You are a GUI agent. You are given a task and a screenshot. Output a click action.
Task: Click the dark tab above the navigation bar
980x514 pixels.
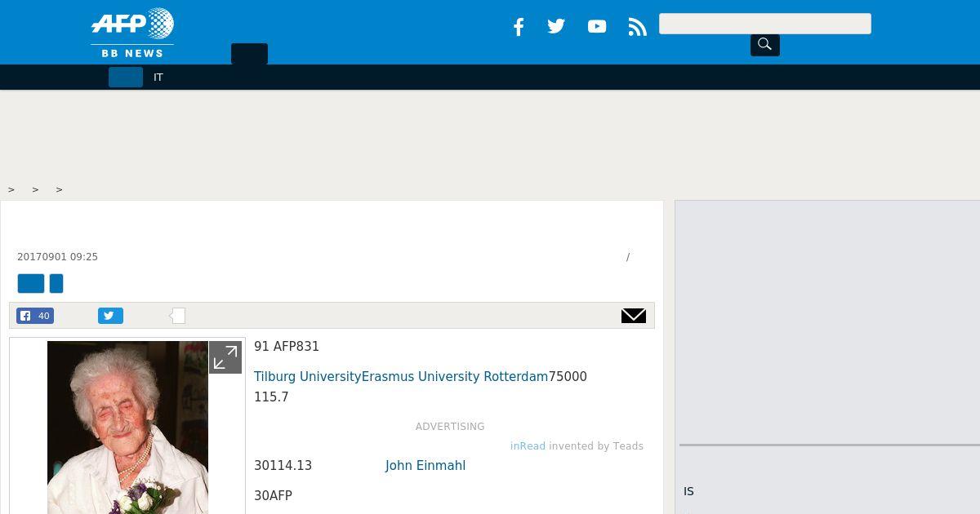pyautogui.click(x=249, y=54)
